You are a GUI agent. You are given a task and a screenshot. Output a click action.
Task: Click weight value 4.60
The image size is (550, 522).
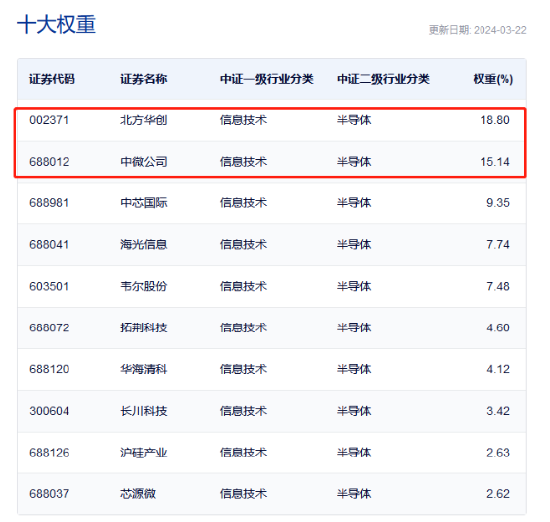point(498,328)
